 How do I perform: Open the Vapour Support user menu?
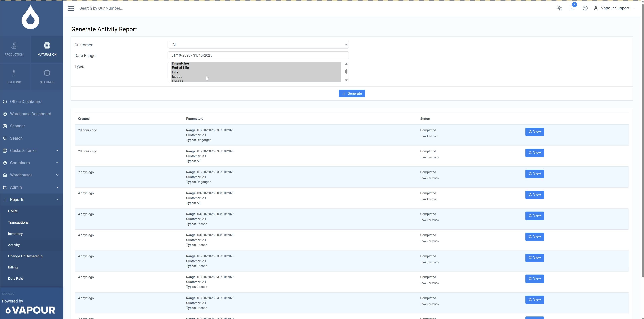(615, 8)
